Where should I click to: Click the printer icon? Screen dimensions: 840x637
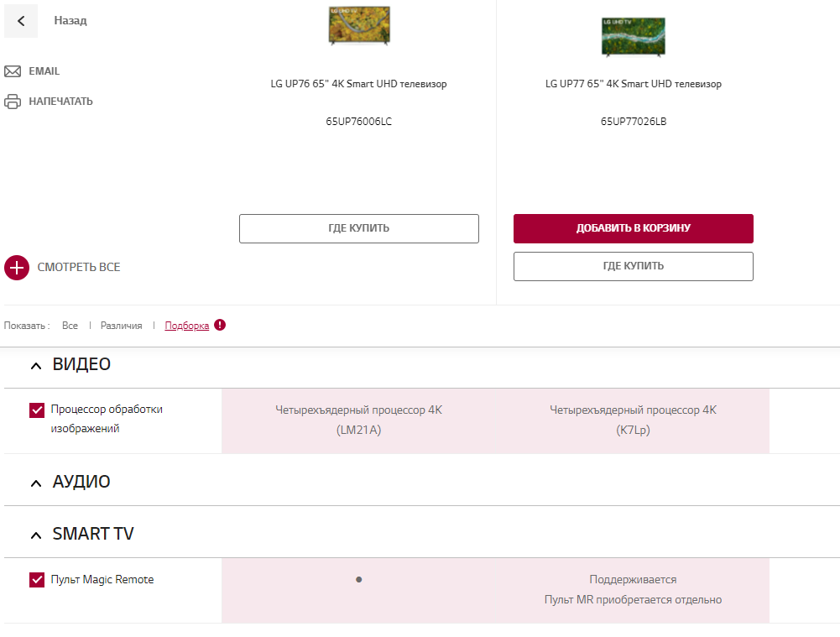[x=13, y=102]
